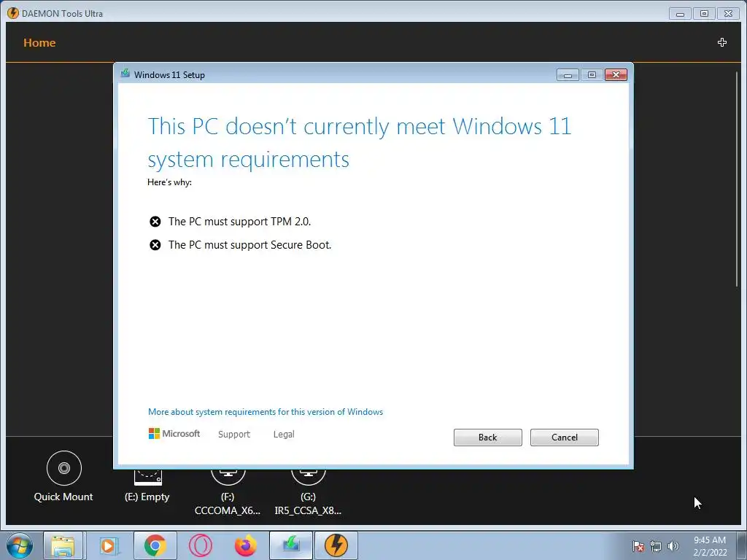Minimize the Windows 11 Setup window

click(x=568, y=75)
